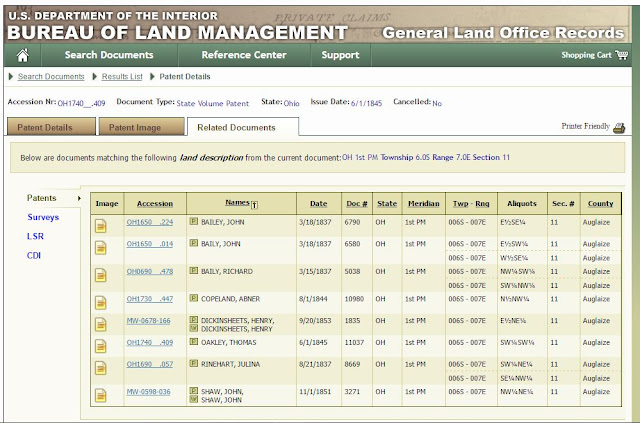Open document image for OAKLEY, THOMAS

click(x=100, y=346)
